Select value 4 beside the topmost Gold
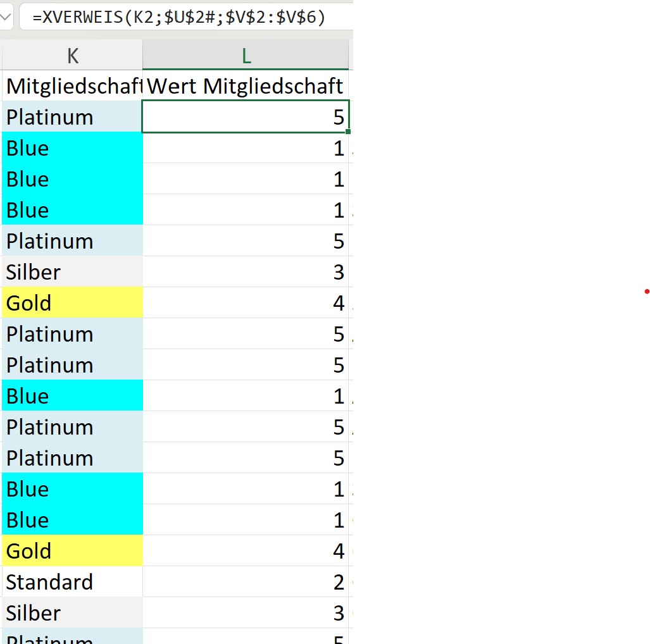This screenshot has width=650, height=644. pyautogui.click(x=246, y=303)
